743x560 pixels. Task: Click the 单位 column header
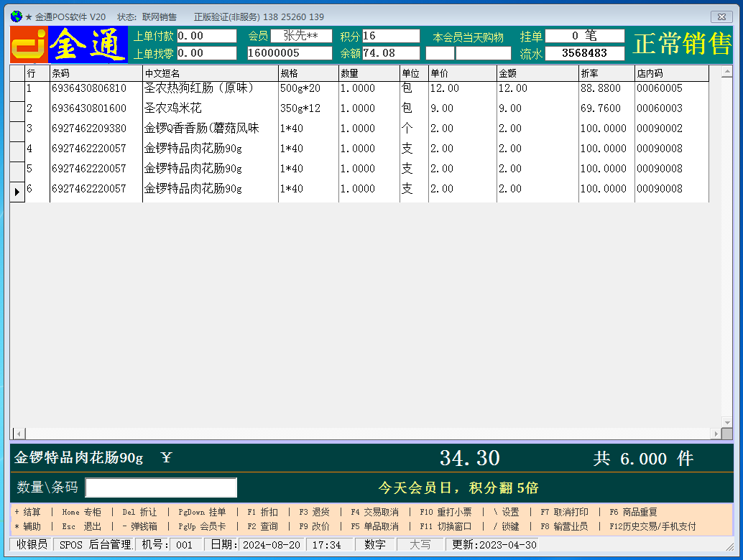414,73
